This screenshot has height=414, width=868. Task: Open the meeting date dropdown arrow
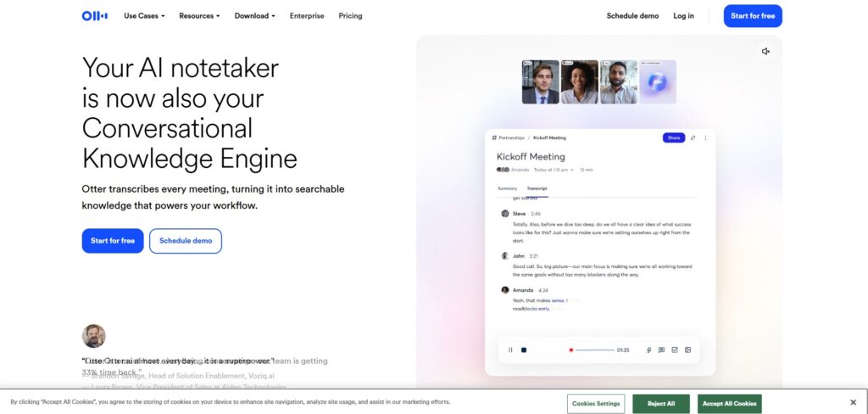click(572, 171)
